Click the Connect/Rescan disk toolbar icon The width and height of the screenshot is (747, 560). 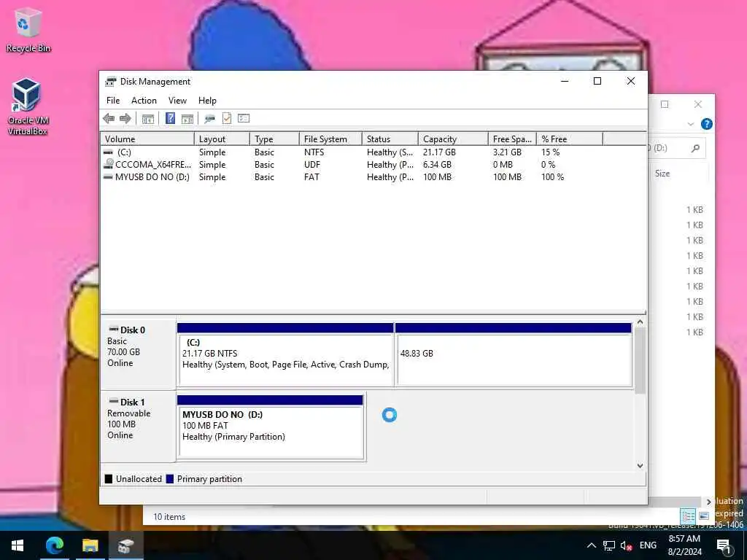(x=209, y=119)
